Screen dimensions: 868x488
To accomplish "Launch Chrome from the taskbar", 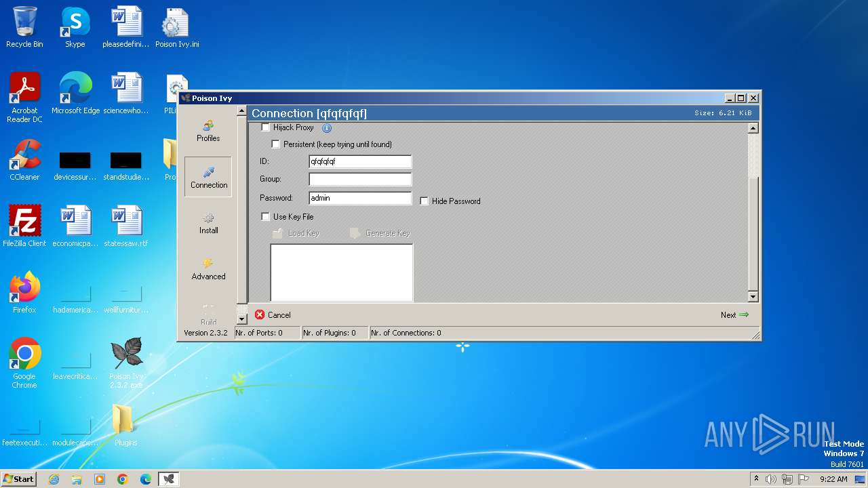I will pyautogui.click(x=123, y=479).
